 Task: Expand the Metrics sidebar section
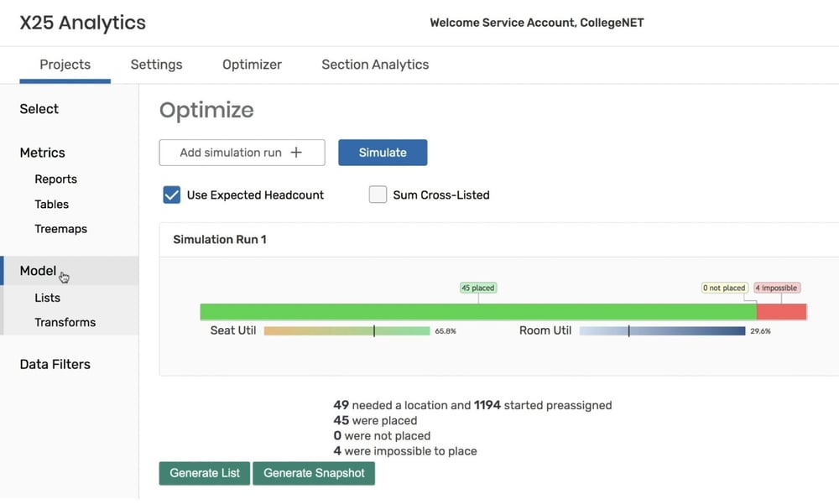coord(43,153)
